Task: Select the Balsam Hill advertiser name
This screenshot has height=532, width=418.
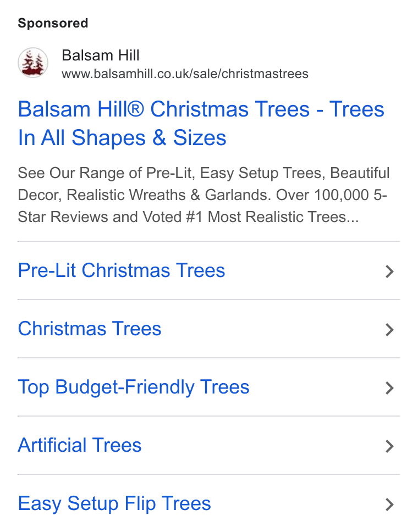Action: pos(101,56)
